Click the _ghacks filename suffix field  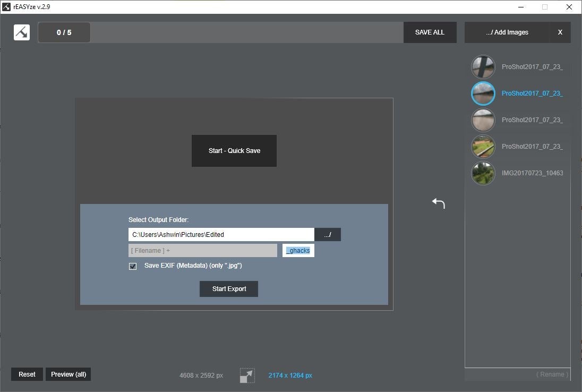point(298,251)
